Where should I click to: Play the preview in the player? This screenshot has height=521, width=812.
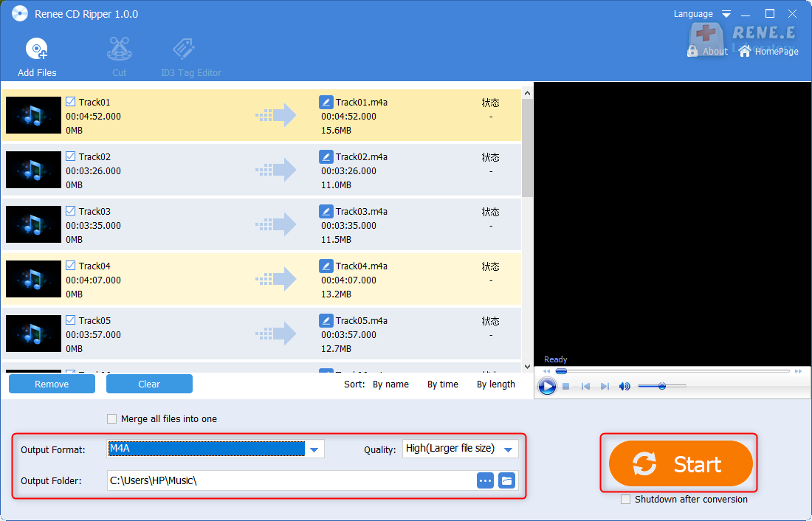click(547, 387)
